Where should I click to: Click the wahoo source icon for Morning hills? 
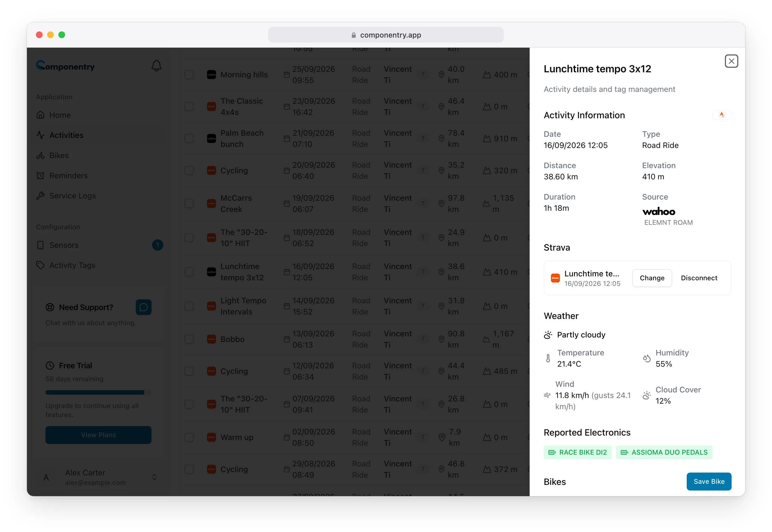point(212,75)
